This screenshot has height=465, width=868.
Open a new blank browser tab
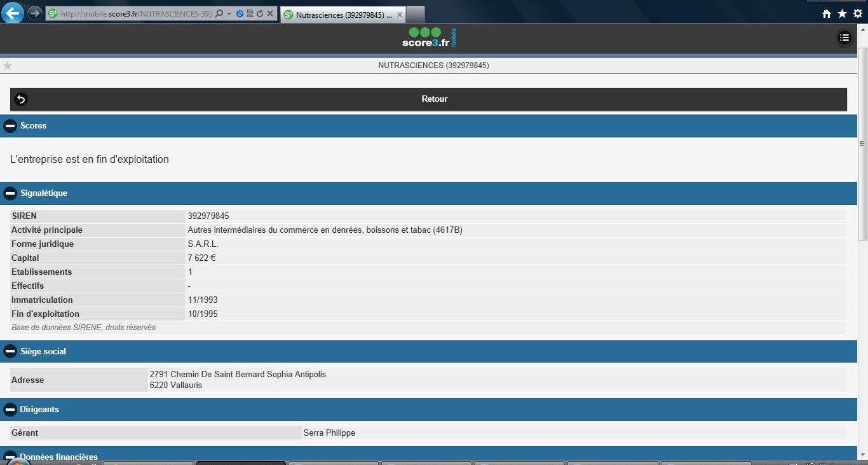click(415, 14)
